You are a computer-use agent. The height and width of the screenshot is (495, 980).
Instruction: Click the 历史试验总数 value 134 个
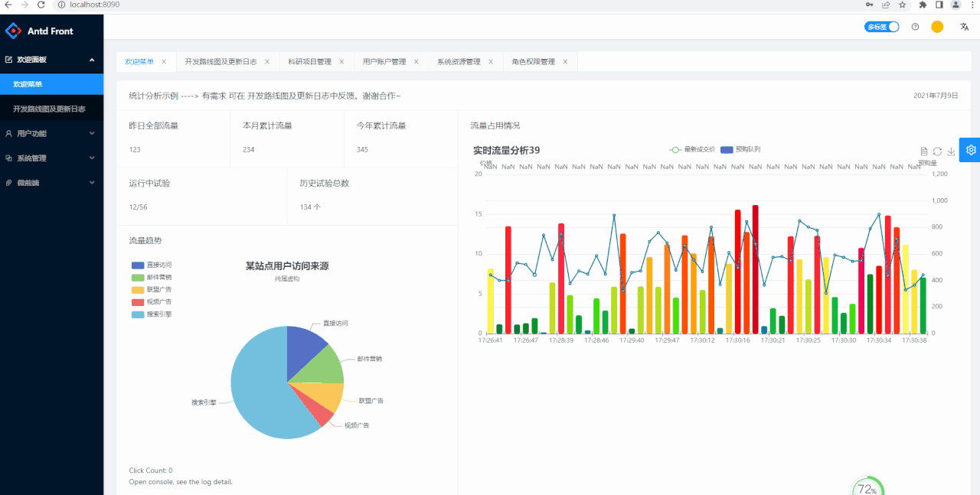[310, 207]
